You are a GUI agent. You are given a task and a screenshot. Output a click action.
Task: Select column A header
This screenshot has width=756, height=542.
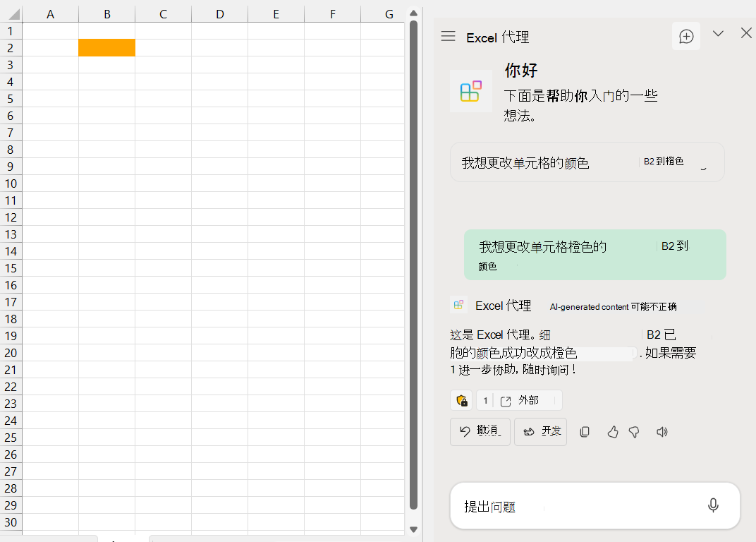point(50,15)
